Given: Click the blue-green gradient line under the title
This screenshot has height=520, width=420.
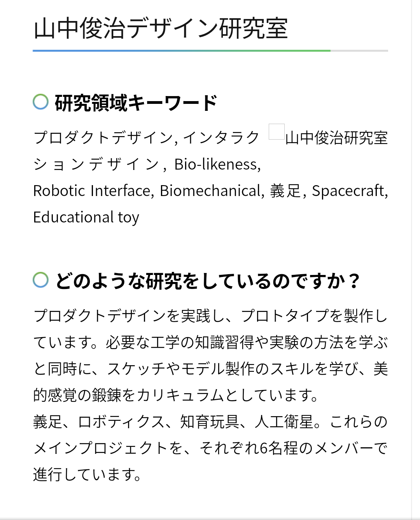Looking at the screenshot, I should click(182, 51).
